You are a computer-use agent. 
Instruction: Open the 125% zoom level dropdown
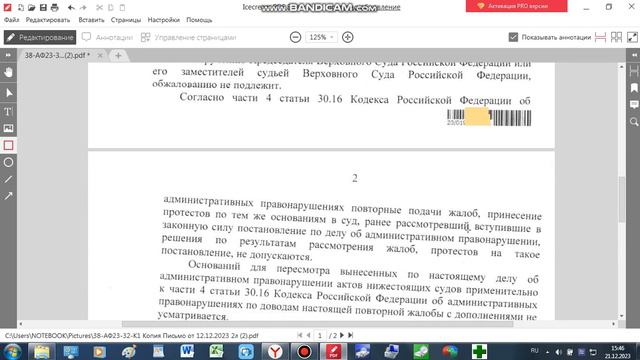[x=321, y=37]
